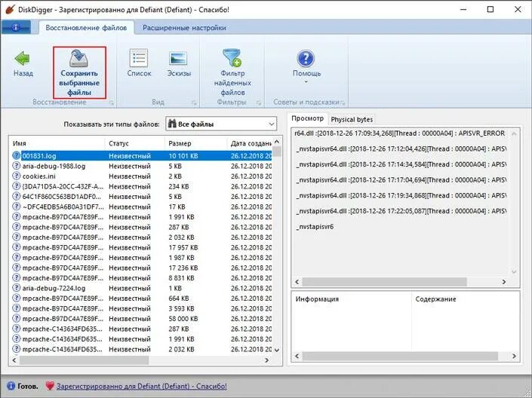Click the 234 KB size cell

[x=179, y=186]
